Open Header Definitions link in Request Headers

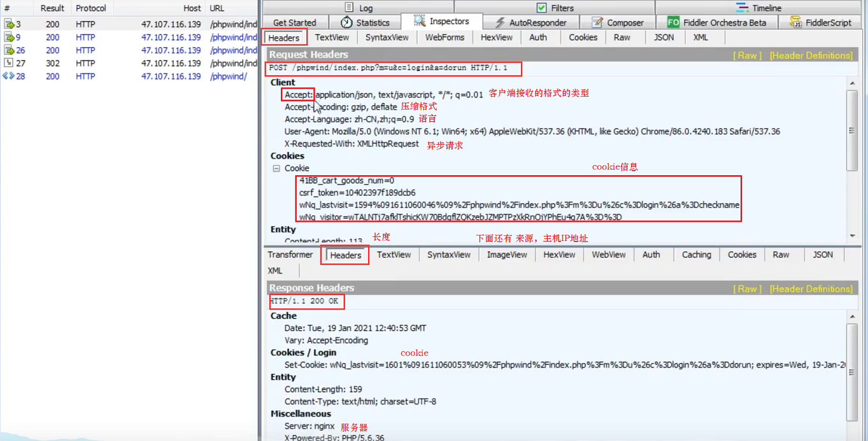point(811,55)
